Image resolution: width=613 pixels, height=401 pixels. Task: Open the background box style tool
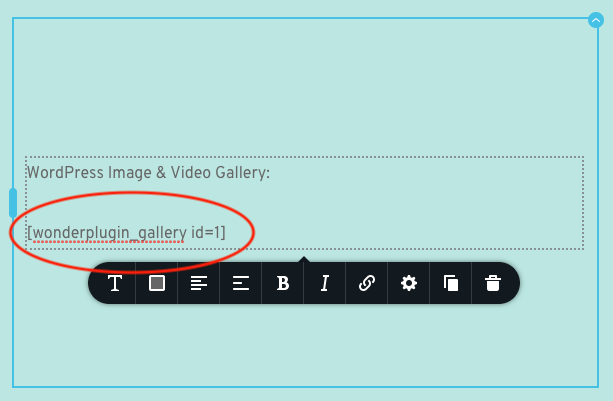tap(157, 283)
